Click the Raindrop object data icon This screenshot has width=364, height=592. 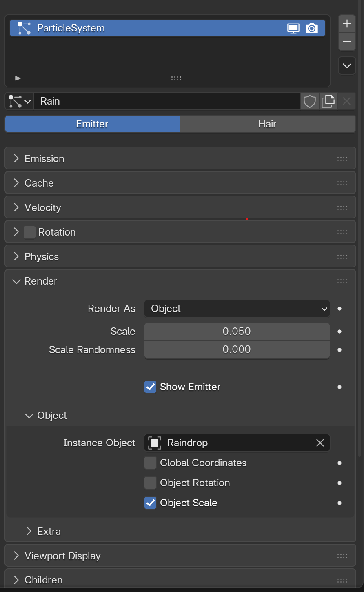coord(155,443)
